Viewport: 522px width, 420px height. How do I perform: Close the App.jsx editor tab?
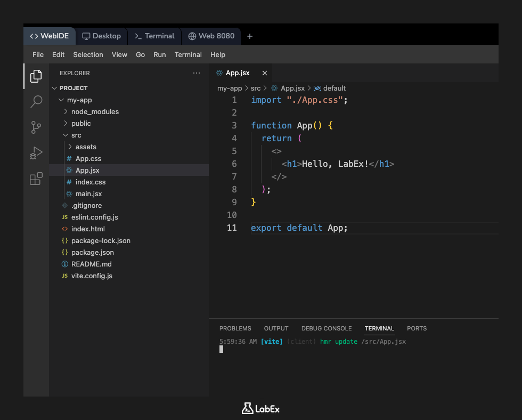tap(265, 73)
